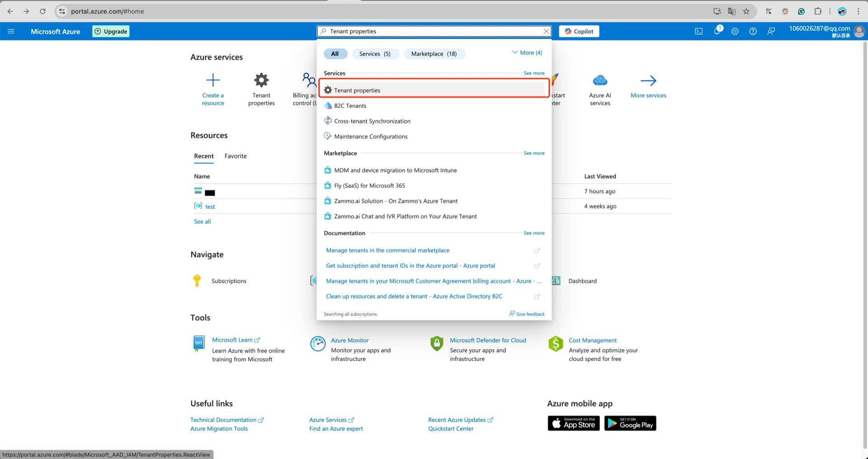Filter results by Marketplace (18)
This screenshot has width=868, height=459.
[434, 54]
